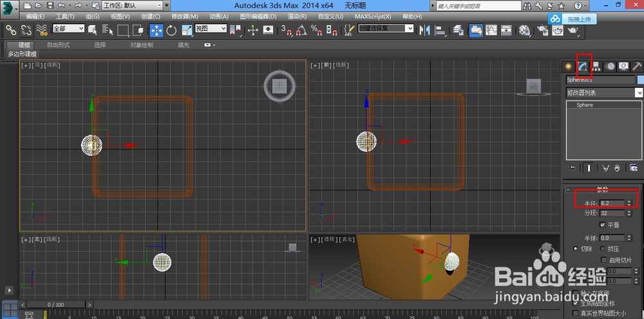Click the Use Pivot Point Center icon
Screen dimensions: 644x319
pyautogui.click(x=236, y=30)
